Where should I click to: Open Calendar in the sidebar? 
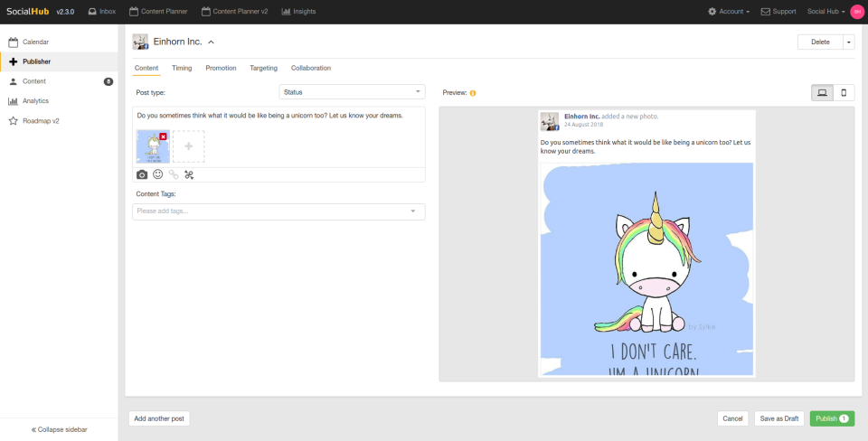pyautogui.click(x=59, y=42)
